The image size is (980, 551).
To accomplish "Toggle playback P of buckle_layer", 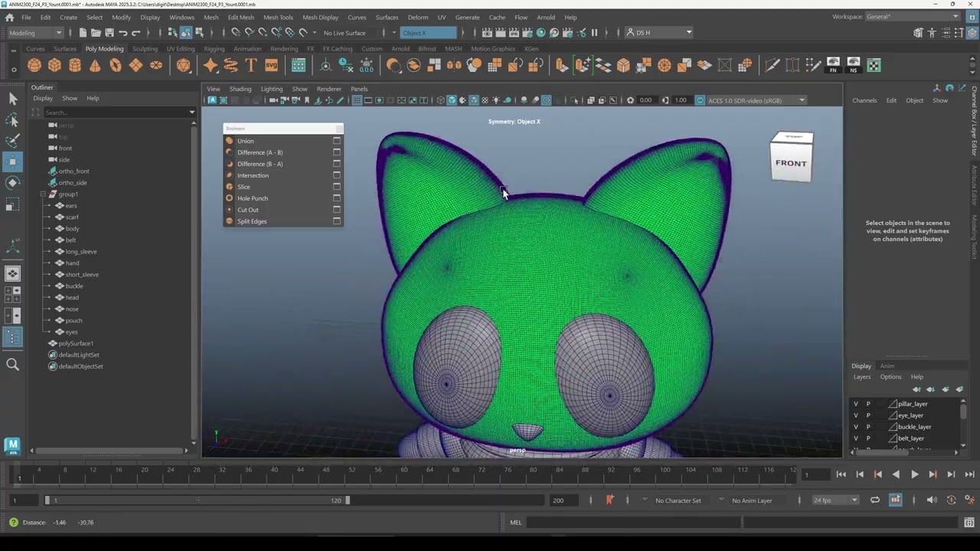I will click(868, 427).
